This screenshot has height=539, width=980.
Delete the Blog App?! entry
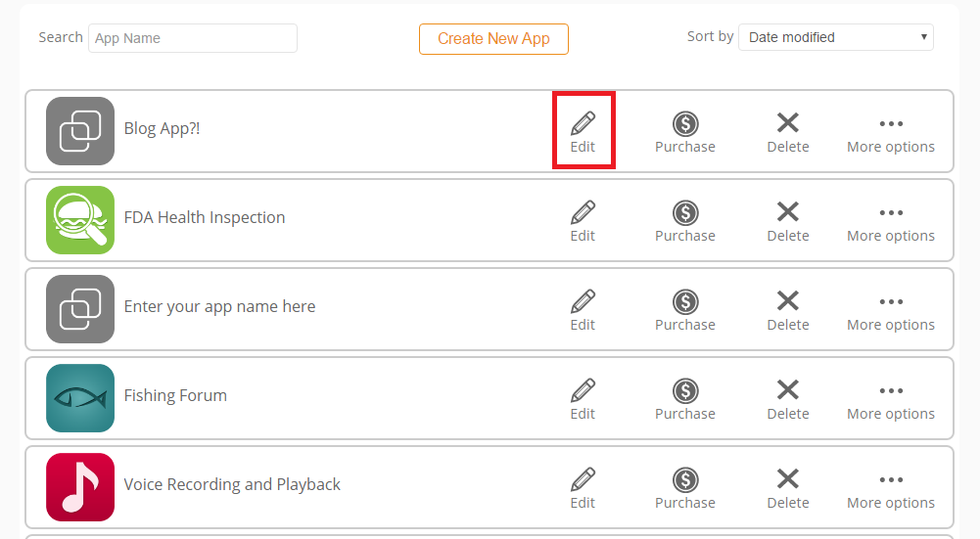tap(787, 132)
